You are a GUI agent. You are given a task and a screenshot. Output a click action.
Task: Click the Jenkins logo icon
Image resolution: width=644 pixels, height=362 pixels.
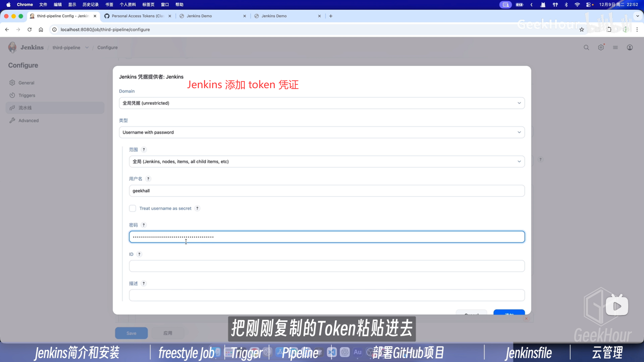click(x=12, y=47)
